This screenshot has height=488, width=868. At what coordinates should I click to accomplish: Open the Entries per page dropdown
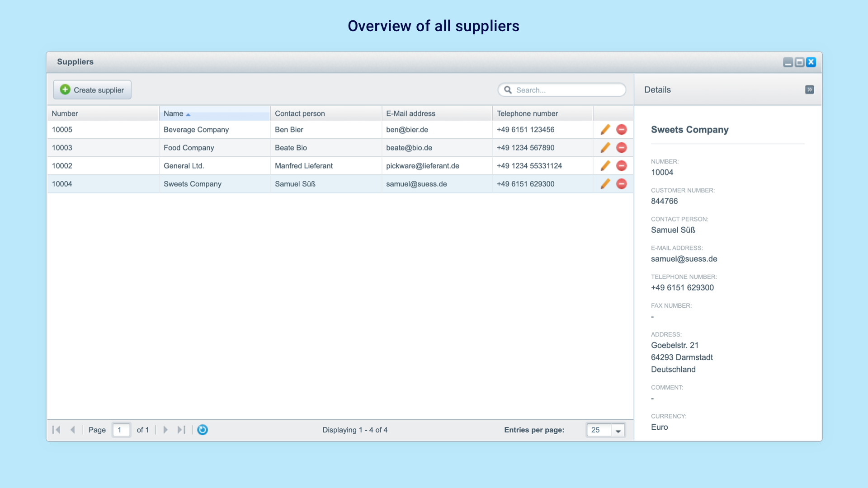click(618, 430)
